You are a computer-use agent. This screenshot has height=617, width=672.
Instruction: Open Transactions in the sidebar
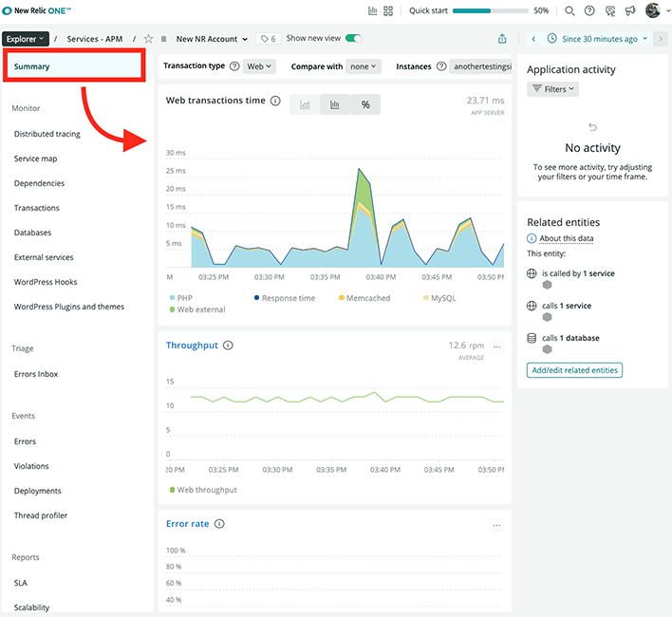point(37,208)
